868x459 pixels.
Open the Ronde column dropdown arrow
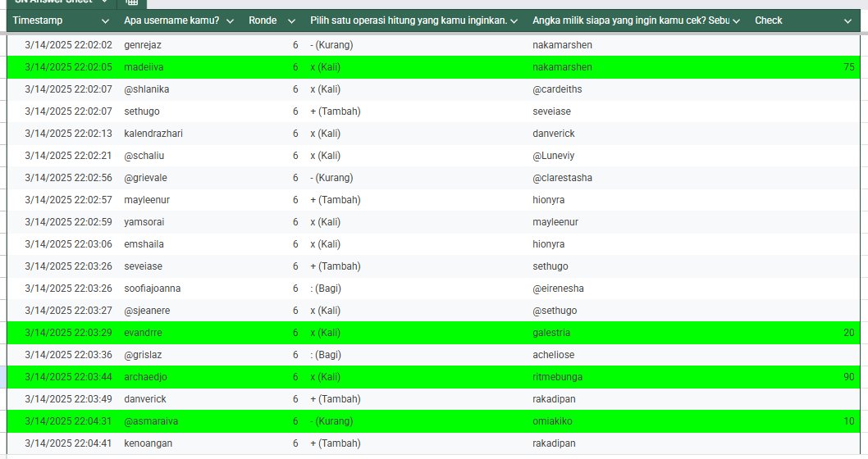pyautogui.click(x=292, y=21)
